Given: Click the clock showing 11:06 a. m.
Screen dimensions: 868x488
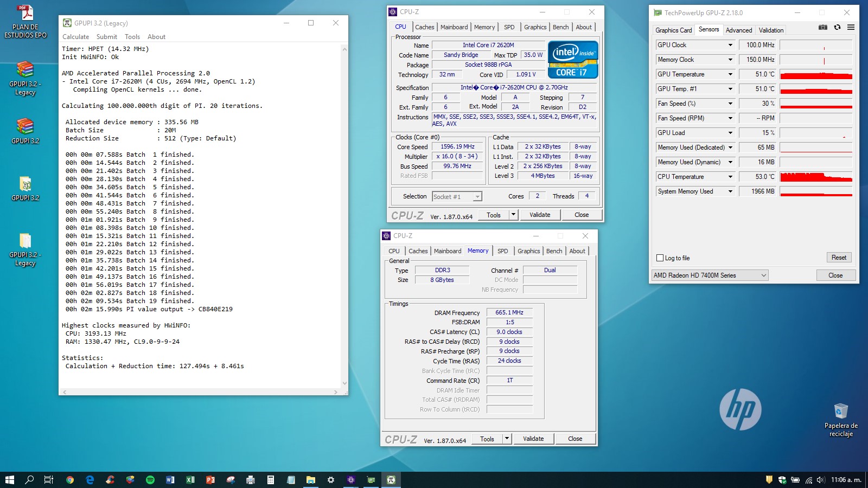Looking at the screenshot, I should pos(846,480).
